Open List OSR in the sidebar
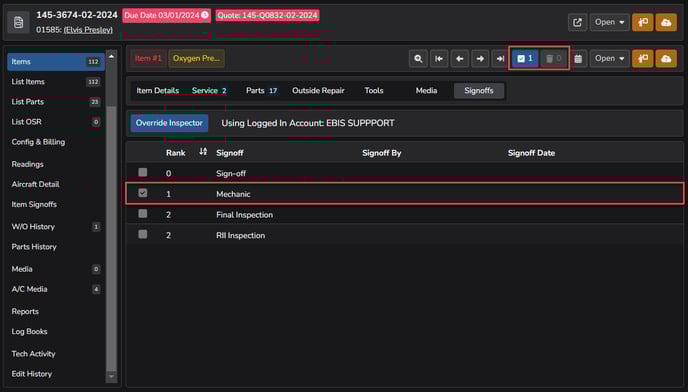Screen dimensions: 688x392 point(56,122)
